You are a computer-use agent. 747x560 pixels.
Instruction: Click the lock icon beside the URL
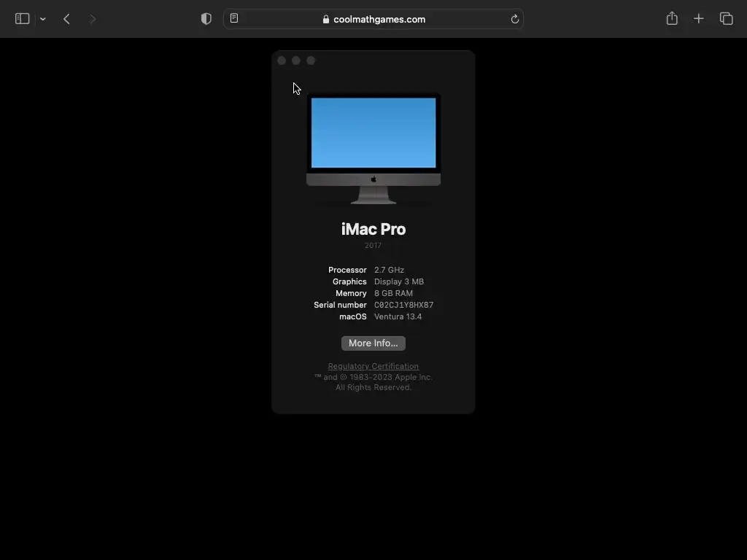tap(326, 19)
